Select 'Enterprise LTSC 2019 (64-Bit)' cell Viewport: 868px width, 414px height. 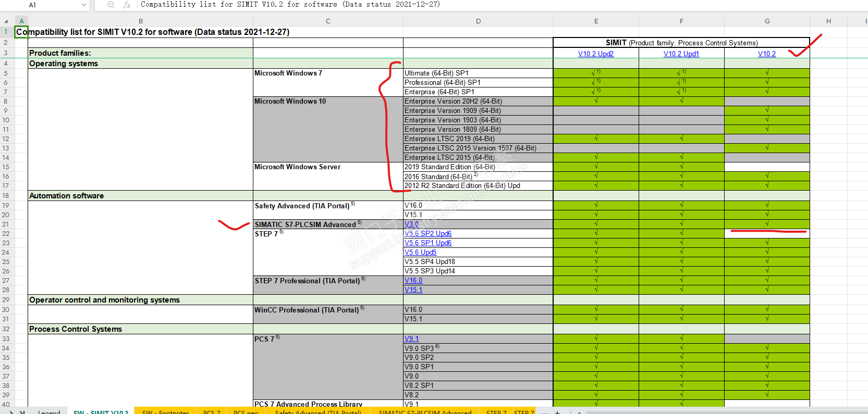click(x=478, y=139)
